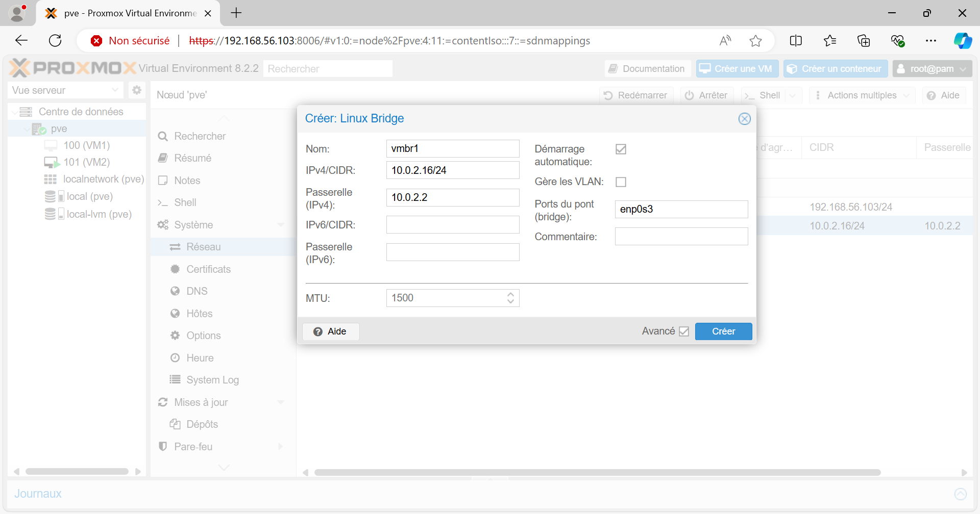Expand the Journaux log panel

961,494
